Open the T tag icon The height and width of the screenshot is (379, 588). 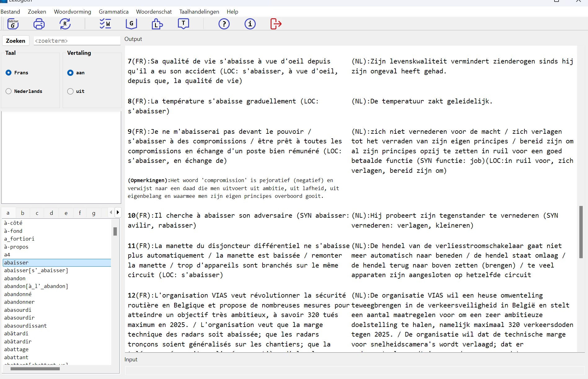point(183,24)
